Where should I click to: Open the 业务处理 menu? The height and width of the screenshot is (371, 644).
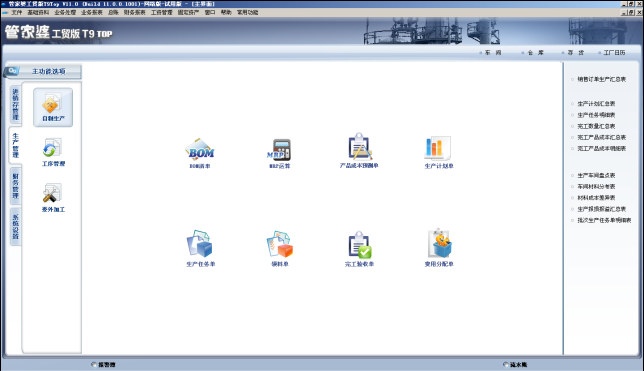[x=65, y=13]
